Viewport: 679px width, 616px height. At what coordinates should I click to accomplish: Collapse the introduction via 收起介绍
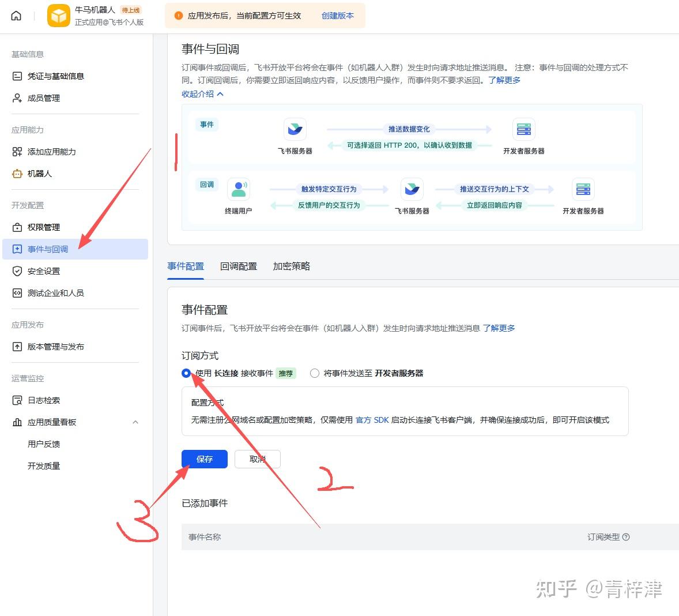(202, 94)
